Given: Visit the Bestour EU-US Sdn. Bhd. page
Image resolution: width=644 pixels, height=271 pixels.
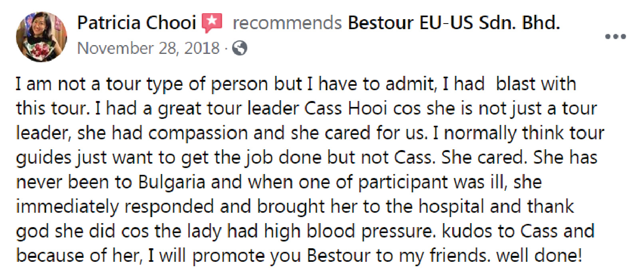Looking at the screenshot, I should point(454,23).
